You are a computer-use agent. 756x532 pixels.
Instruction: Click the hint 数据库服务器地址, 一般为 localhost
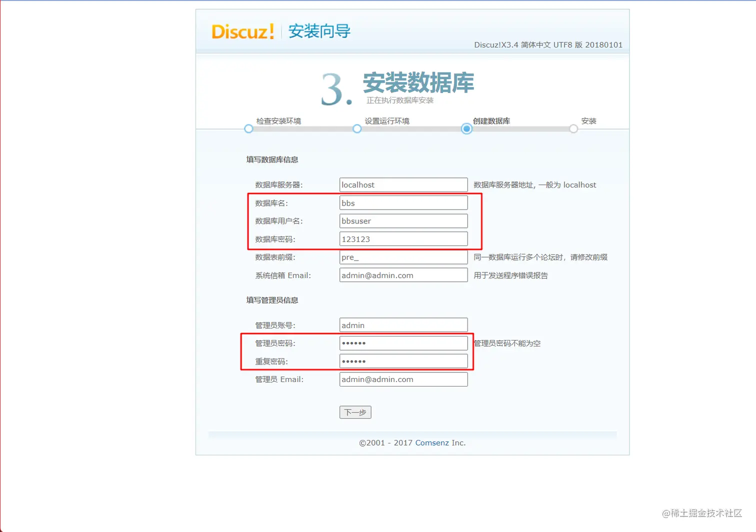[535, 185]
